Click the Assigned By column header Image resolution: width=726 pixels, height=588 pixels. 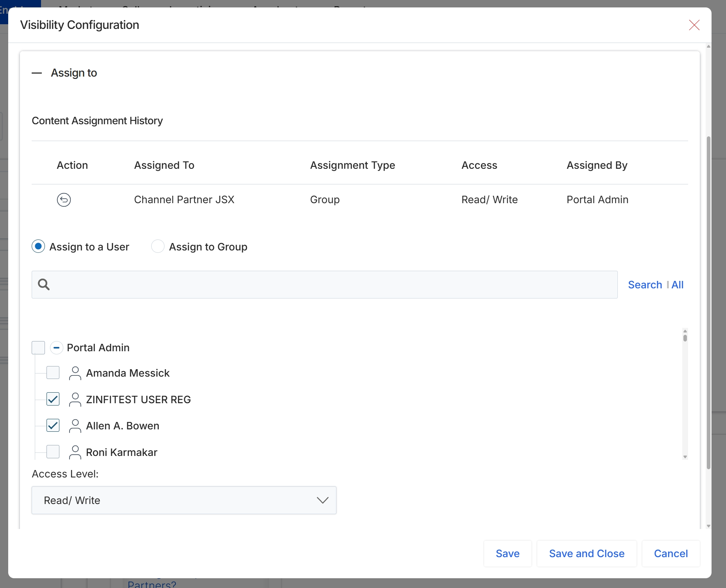tap(597, 165)
